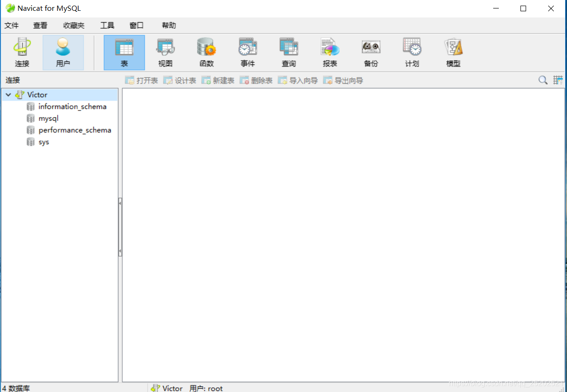
Task: Click '用户: root' status bar text
Action: pos(206,388)
